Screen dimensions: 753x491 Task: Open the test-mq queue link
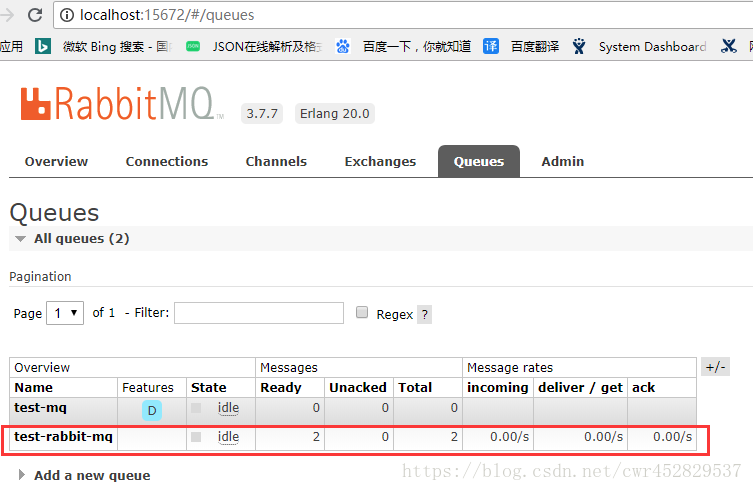point(40,407)
